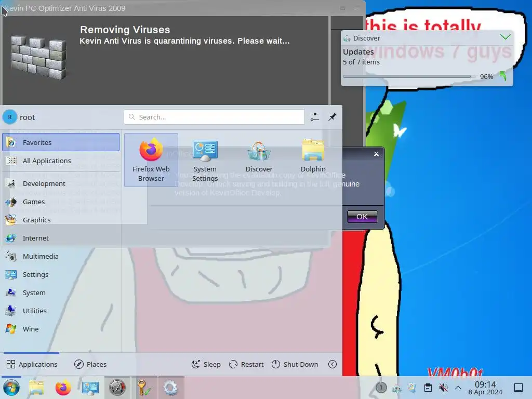This screenshot has width=532, height=399.
Task: Open the Graphics category
Action: (61, 220)
